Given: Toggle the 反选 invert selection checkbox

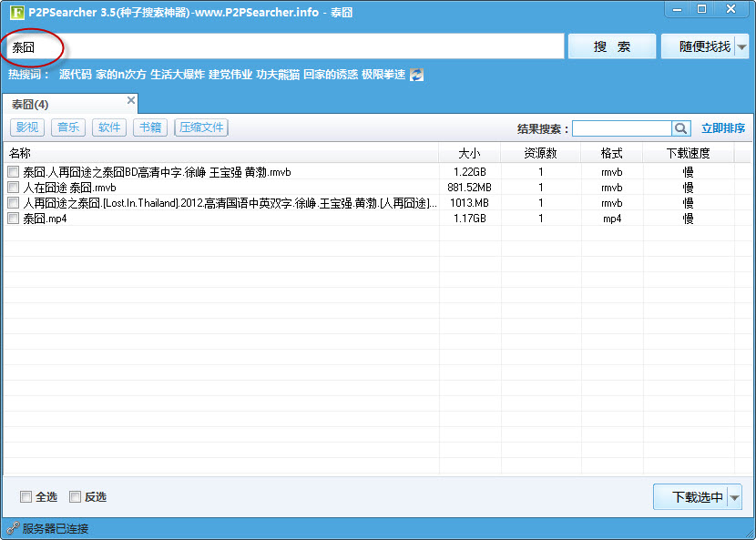Looking at the screenshot, I should click(76, 496).
